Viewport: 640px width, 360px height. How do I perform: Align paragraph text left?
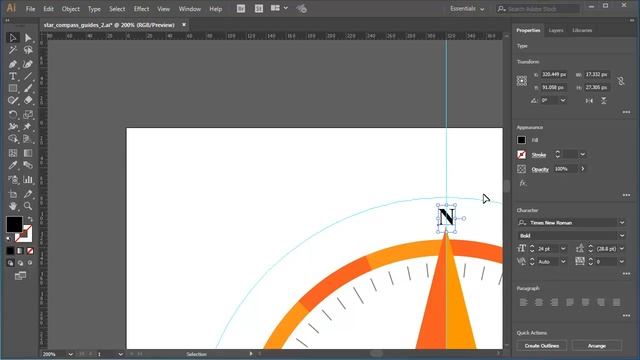(524, 302)
